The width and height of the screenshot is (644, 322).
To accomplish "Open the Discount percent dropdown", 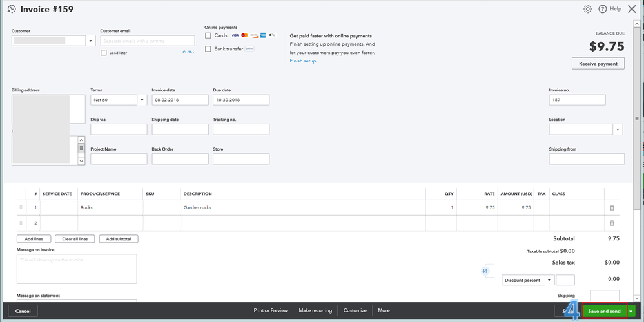I will 549,280.
